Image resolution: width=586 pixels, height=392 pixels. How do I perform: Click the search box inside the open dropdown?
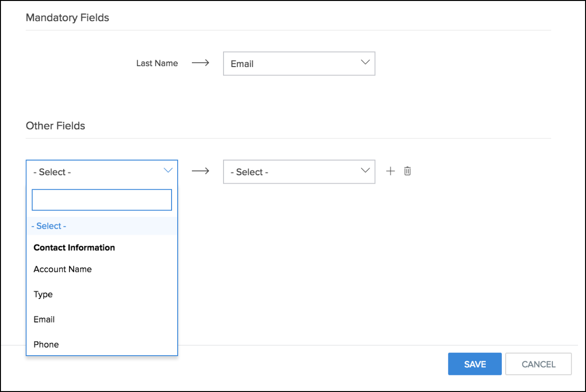(x=102, y=200)
